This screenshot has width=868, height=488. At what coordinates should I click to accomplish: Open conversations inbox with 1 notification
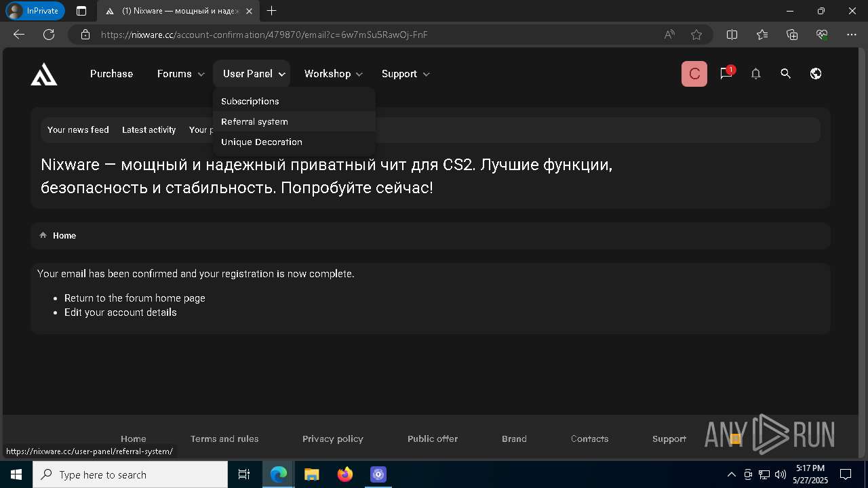click(726, 73)
